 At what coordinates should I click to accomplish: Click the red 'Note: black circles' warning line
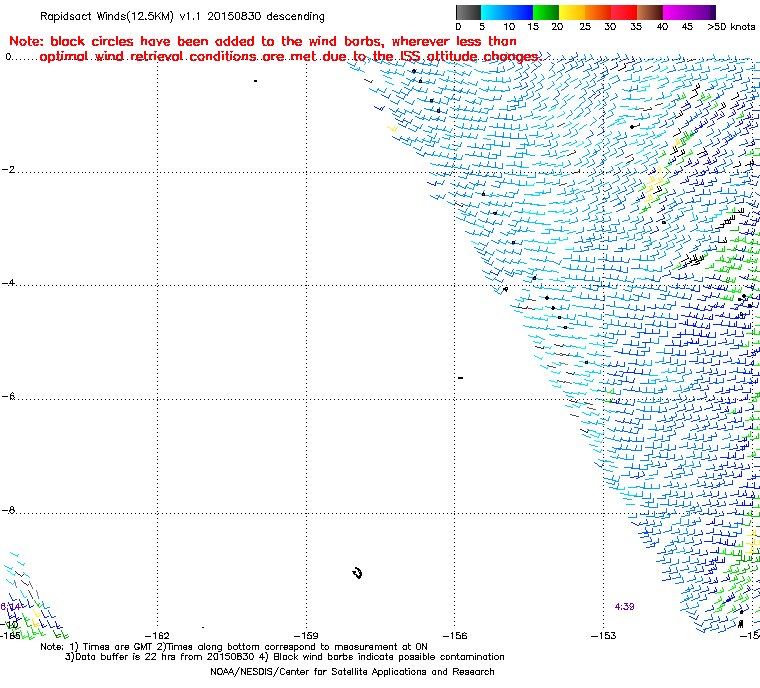click(263, 41)
